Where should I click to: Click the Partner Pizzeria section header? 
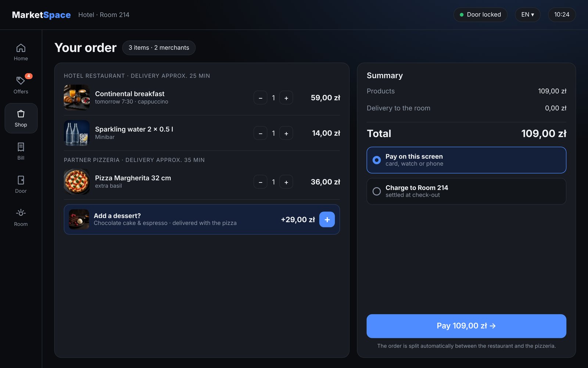click(x=134, y=160)
